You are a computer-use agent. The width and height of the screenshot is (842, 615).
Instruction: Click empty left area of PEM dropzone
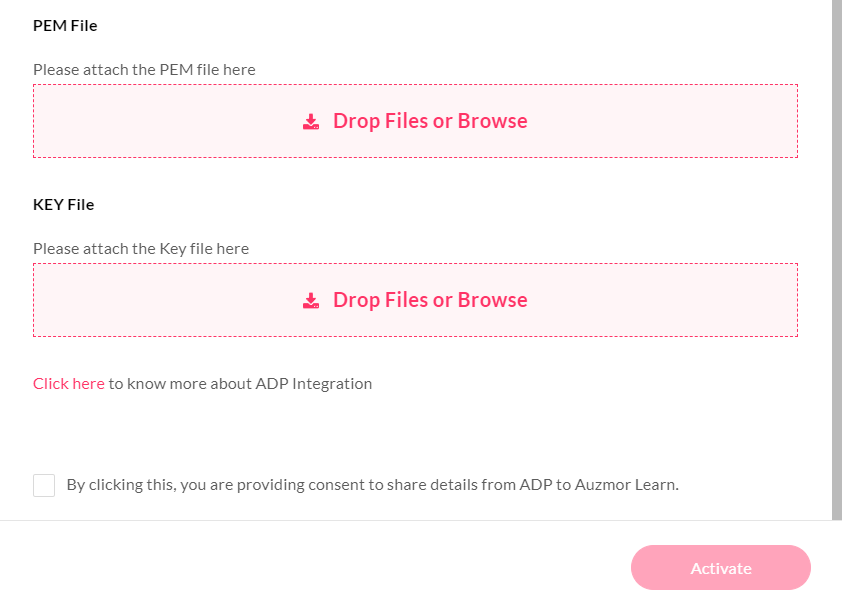(161, 121)
